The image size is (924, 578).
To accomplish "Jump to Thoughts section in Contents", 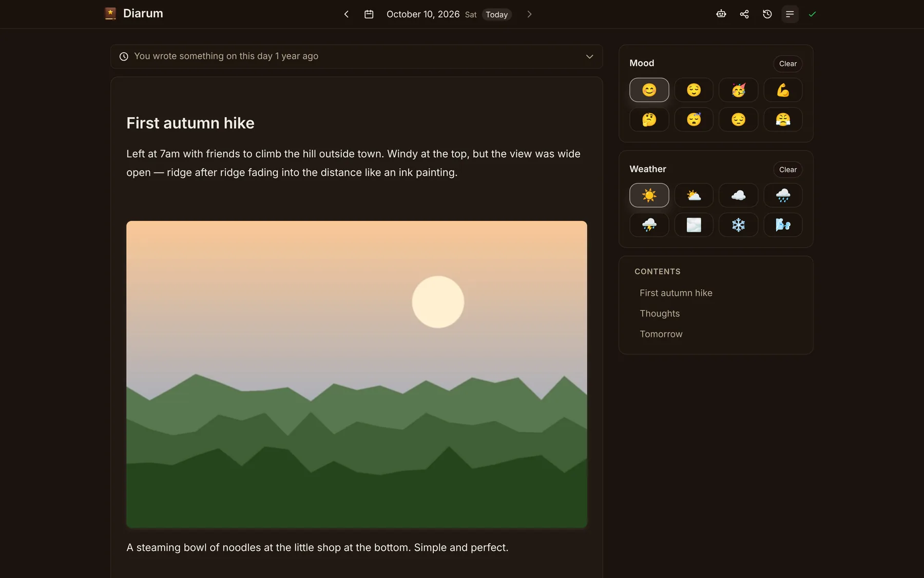I will (660, 313).
